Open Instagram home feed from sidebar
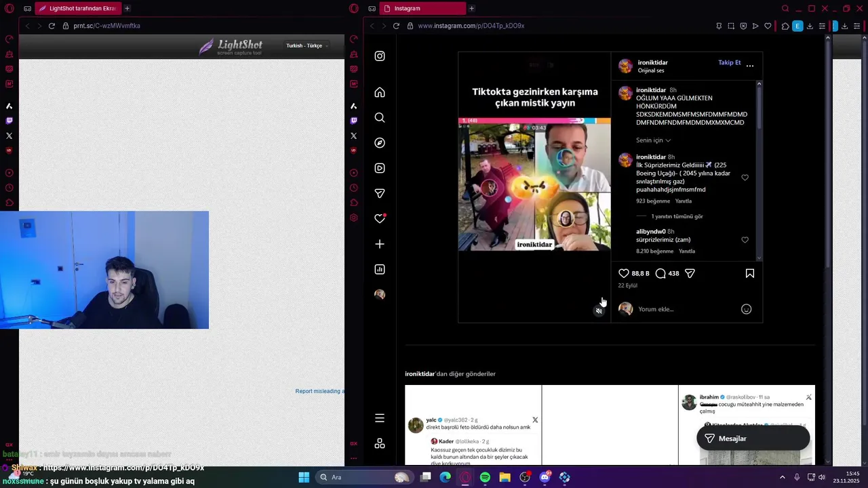868x488 pixels. 380,92
